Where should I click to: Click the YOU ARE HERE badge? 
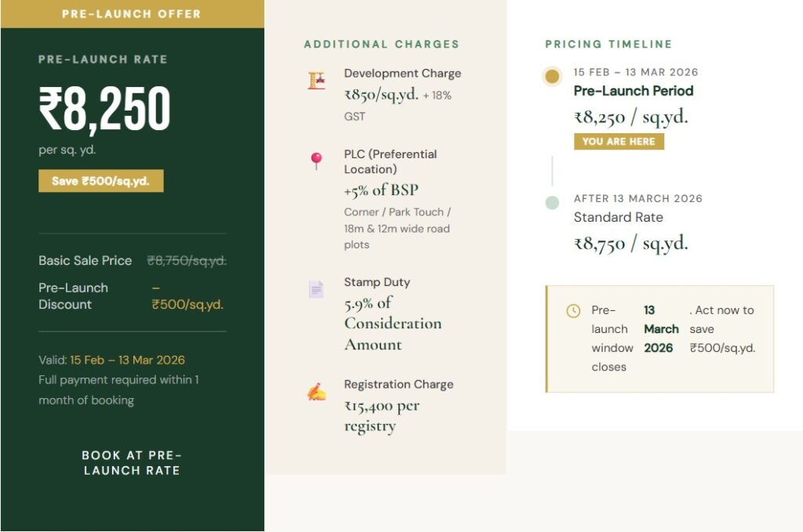[x=619, y=142]
